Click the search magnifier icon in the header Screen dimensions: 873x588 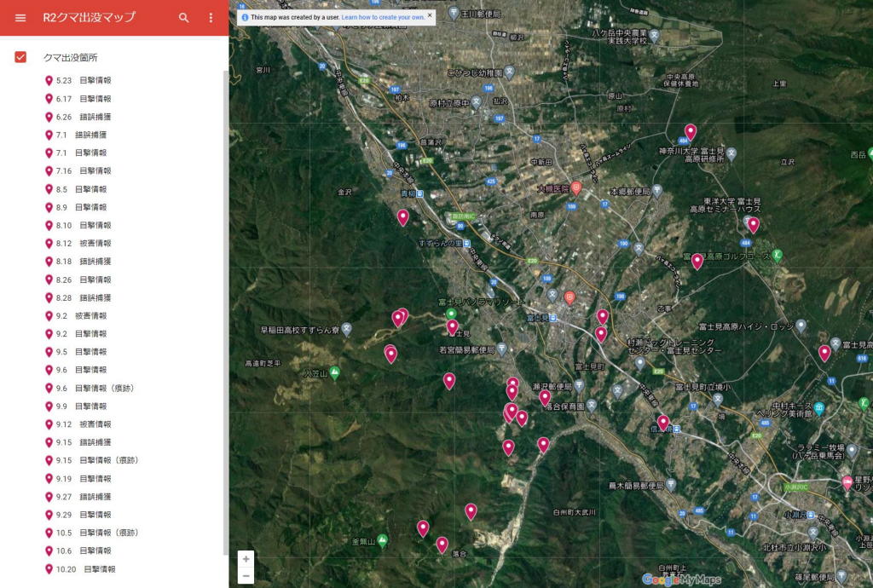(x=183, y=18)
